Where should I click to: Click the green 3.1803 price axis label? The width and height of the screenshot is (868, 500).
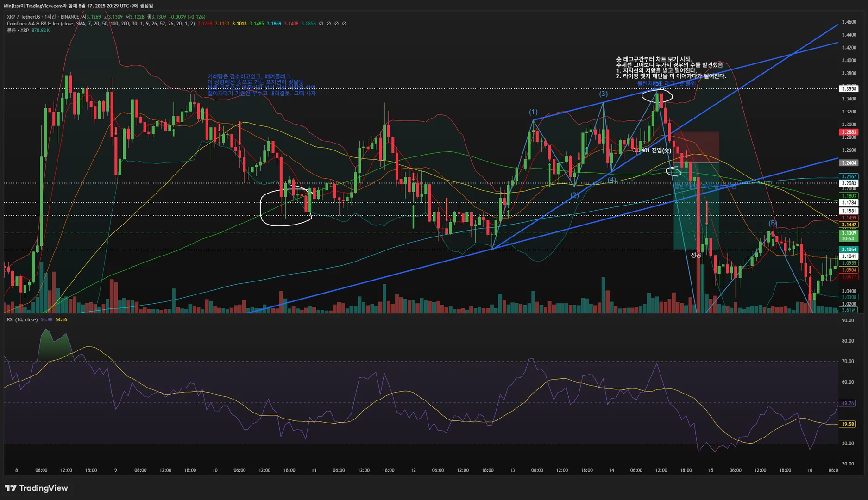(849, 196)
